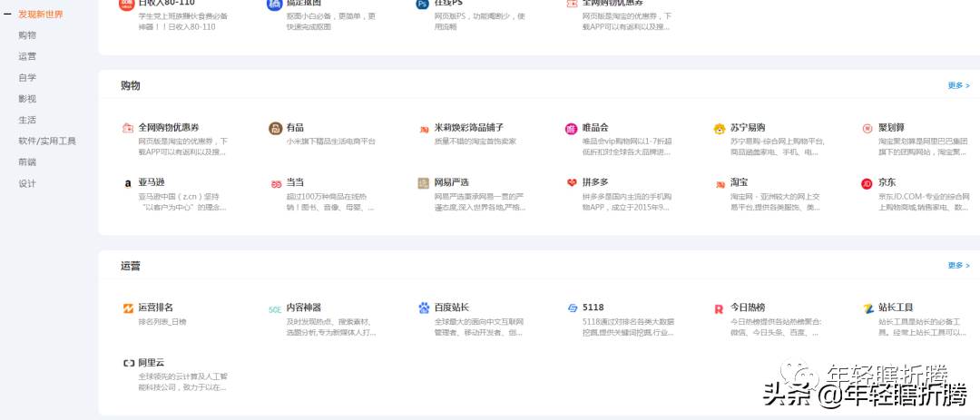The width and height of the screenshot is (980, 420).
Task: Go to 购物 category in sidebar
Action: click(x=27, y=35)
